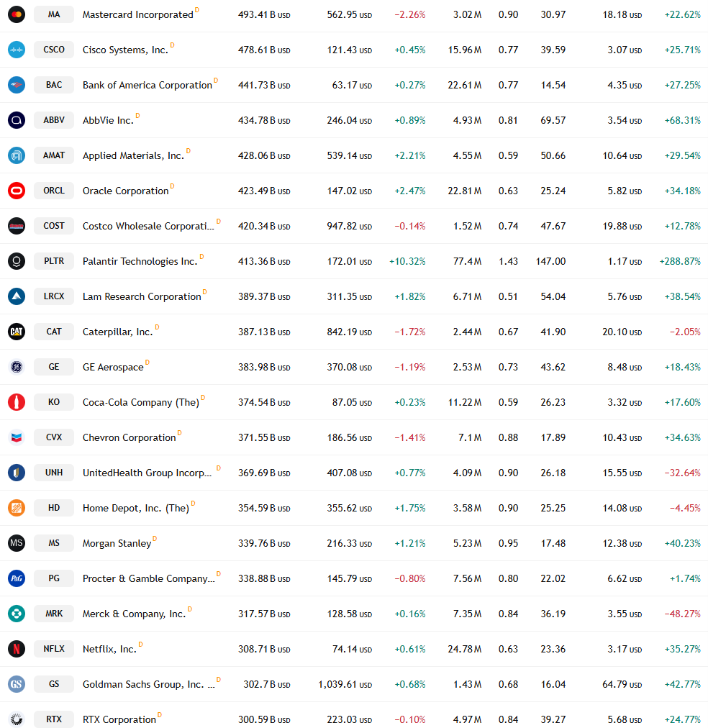Image resolution: width=708 pixels, height=728 pixels.
Task: Click the Chevron Corporation company name
Action: (x=129, y=438)
